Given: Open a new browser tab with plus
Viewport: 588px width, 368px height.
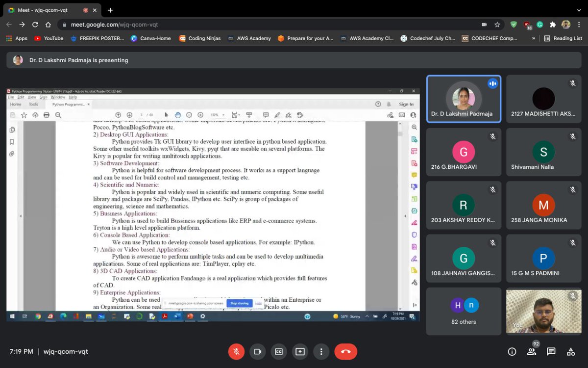Looking at the screenshot, I should coord(110,10).
